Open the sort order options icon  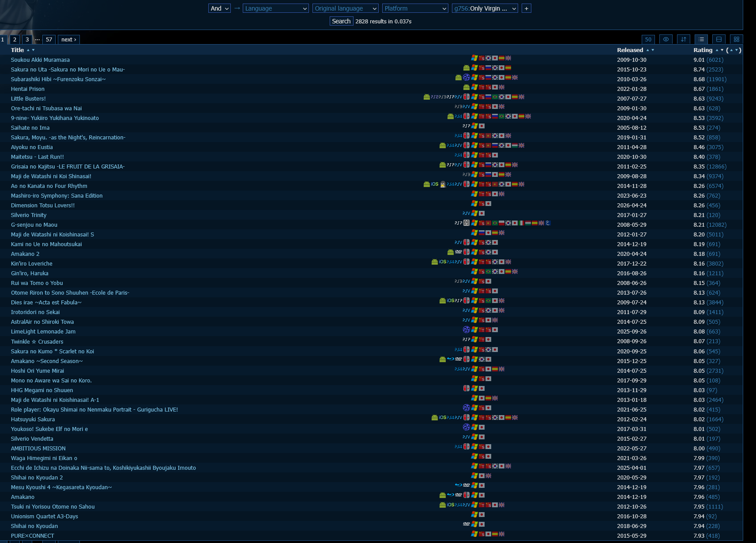[683, 39]
